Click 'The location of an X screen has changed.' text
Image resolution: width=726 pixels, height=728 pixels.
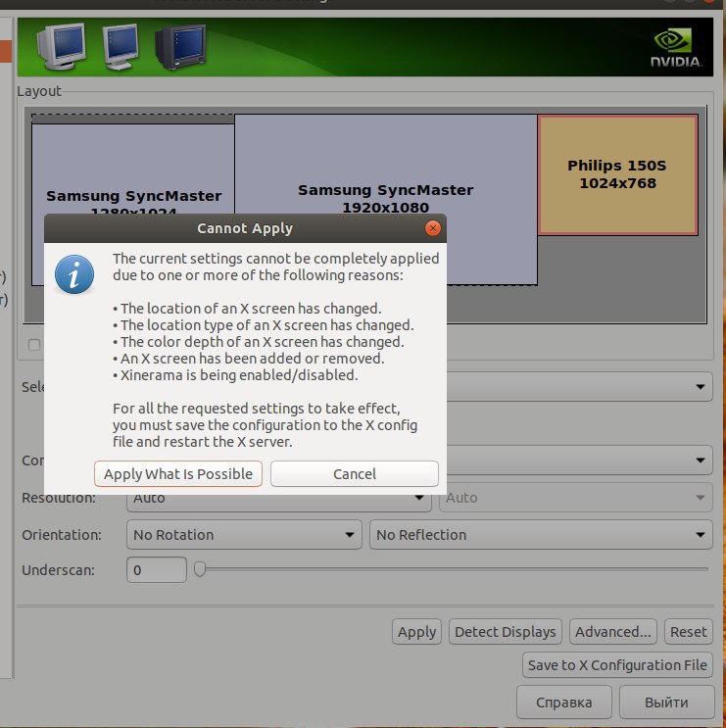[x=251, y=309]
